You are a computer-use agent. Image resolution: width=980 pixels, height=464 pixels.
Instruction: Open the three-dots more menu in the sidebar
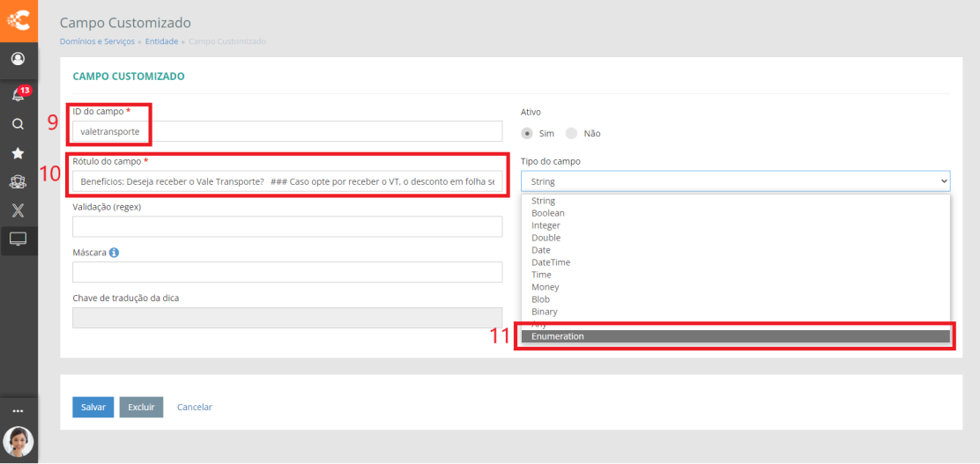point(18,410)
